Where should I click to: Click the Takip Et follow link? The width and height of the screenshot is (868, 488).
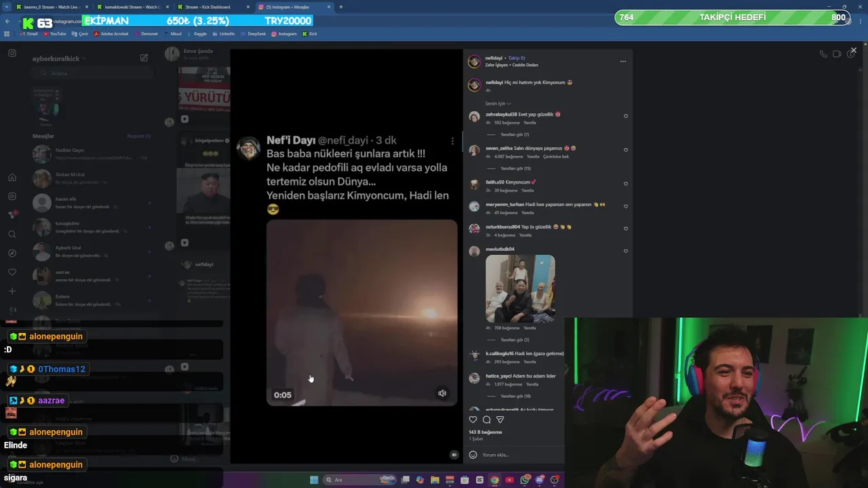[517, 58]
